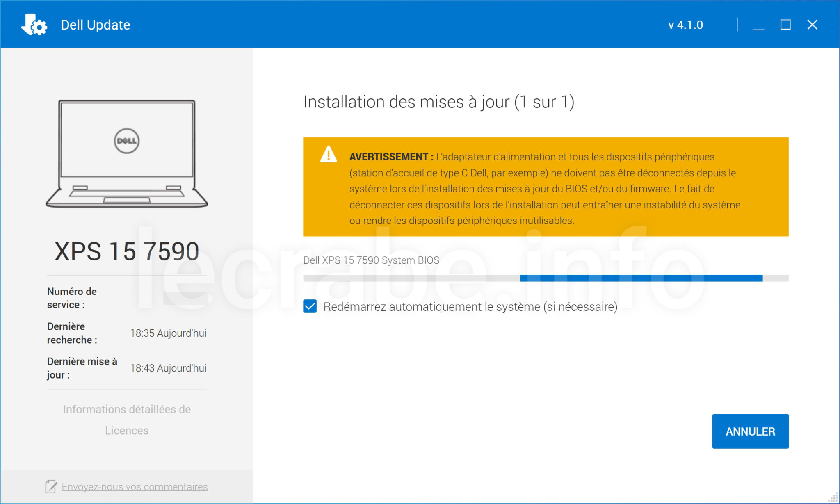This screenshot has width=840, height=504.
Task: Open Envoyez-nous vos commentaires link
Action: [135, 487]
